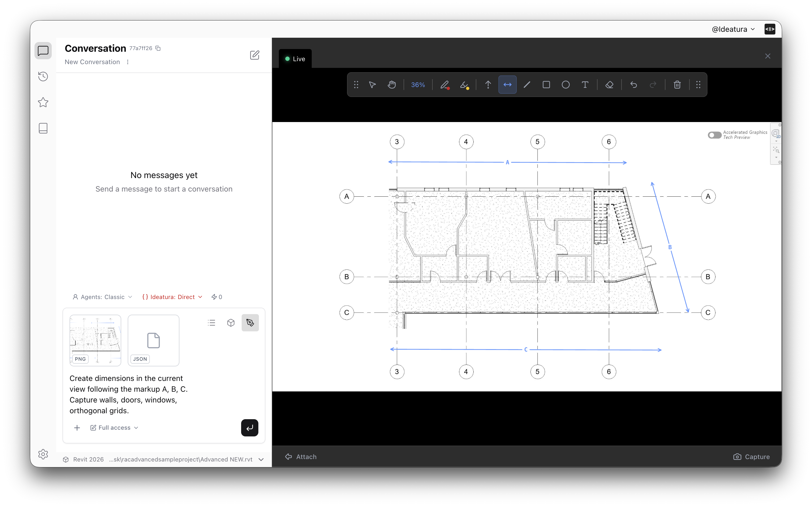Screen dimensions: 812x507
Task: Open settings gear in sidebar
Action: coord(43,454)
